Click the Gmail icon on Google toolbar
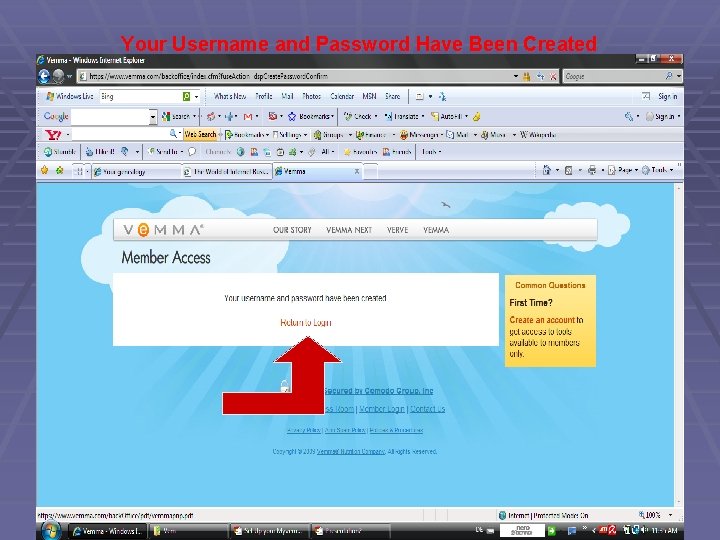The height and width of the screenshot is (540, 720). coord(248,117)
